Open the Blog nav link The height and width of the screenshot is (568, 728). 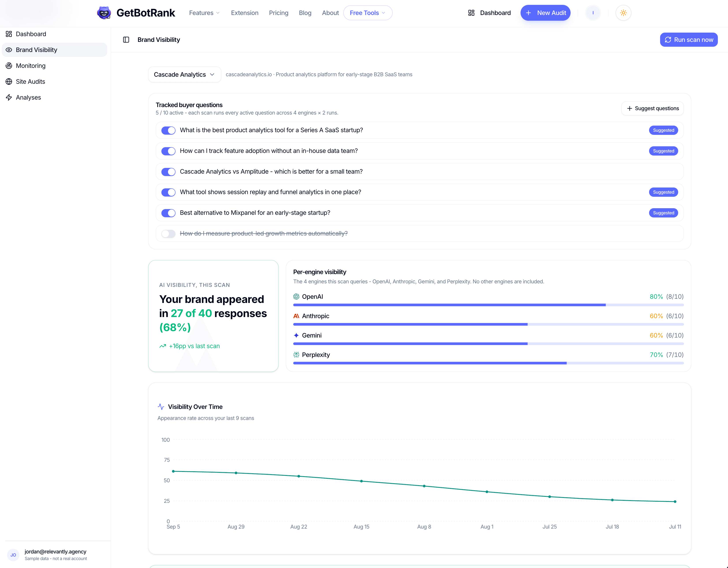[305, 13]
